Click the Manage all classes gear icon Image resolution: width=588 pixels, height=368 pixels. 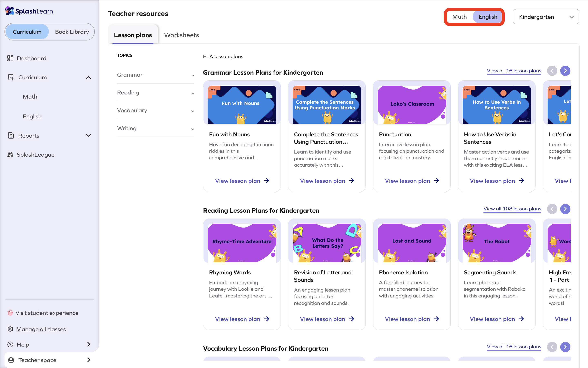pyautogui.click(x=10, y=329)
